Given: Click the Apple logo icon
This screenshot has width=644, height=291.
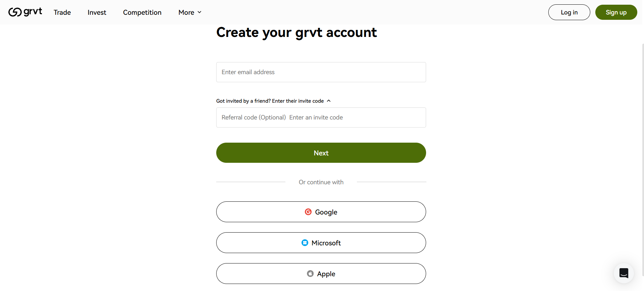Looking at the screenshot, I should [x=310, y=274].
